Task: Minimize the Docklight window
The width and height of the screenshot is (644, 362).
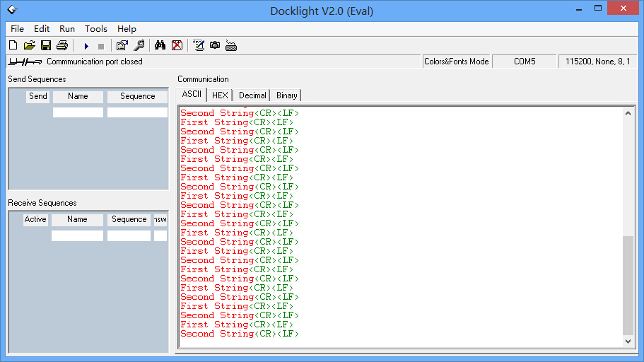Action: 579,9
